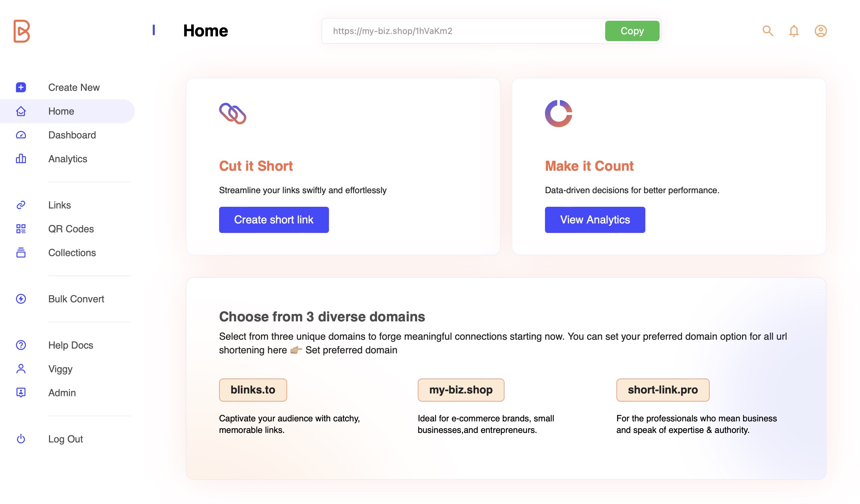Open the user profile icon
Image resolution: width=860 pixels, height=504 pixels.
pos(821,31)
